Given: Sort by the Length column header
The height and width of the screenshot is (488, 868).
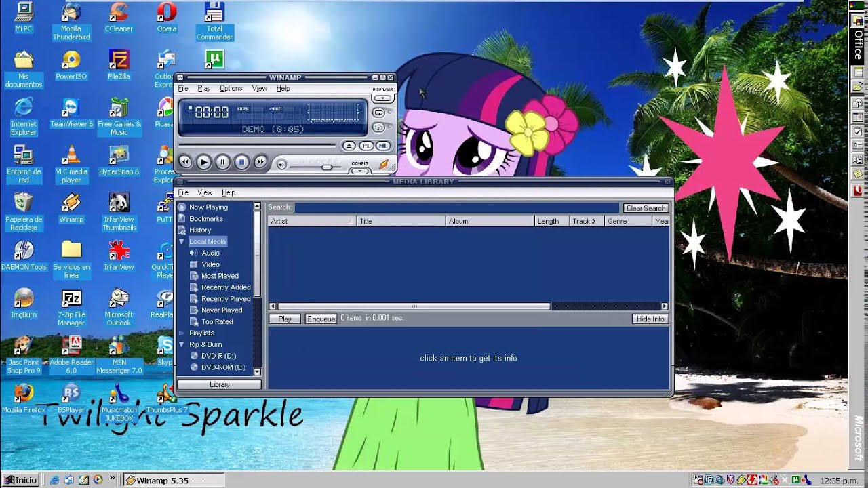Looking at the screenshot, I should pos(552,221).
